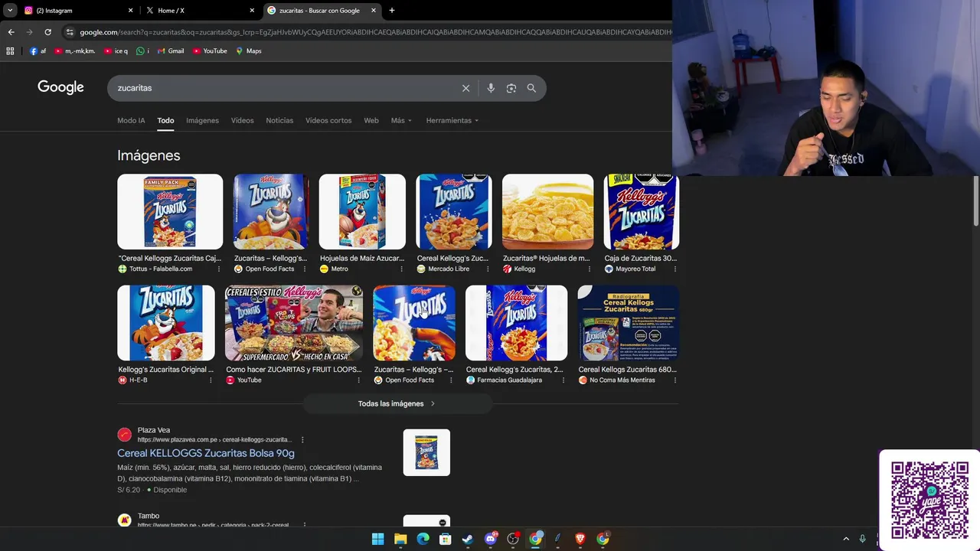Expand the Más dropdown in search filters

pyautogui.click(x=401, y=121)
